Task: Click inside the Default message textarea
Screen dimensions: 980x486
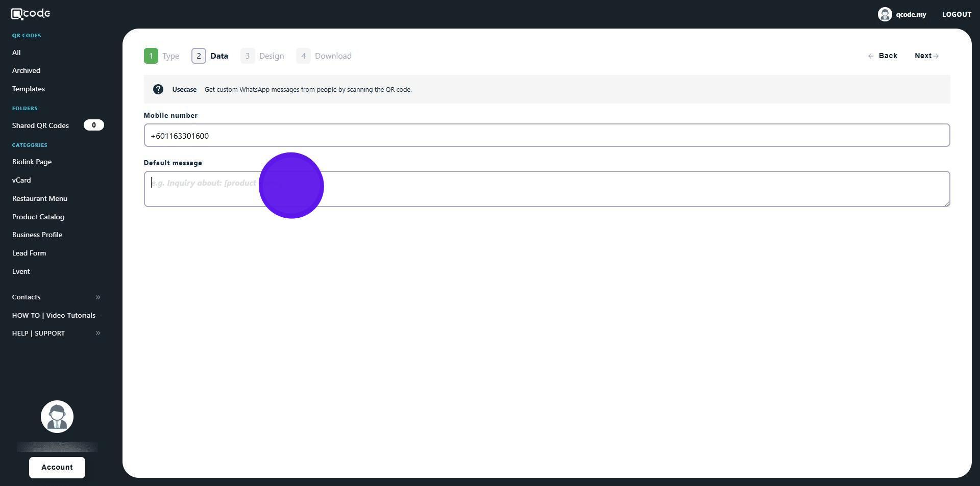Action: [x=547, y=189]
